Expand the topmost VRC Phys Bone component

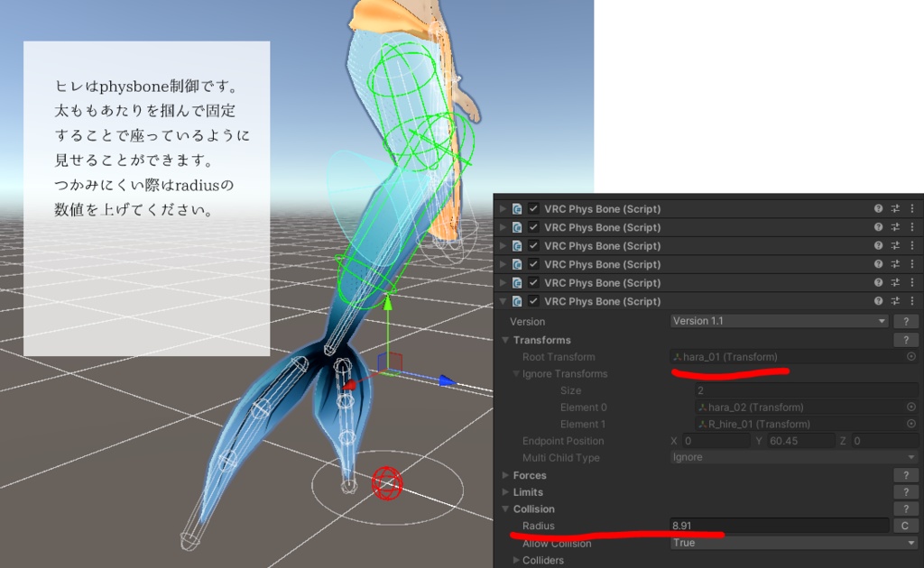point(503,209)
